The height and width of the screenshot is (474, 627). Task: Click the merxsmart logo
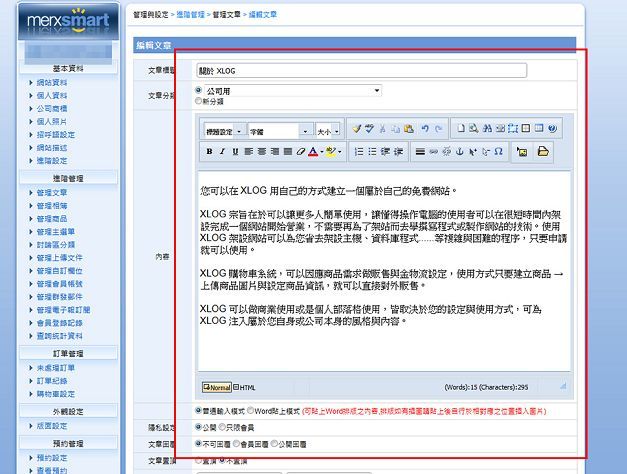pos(68,21)
